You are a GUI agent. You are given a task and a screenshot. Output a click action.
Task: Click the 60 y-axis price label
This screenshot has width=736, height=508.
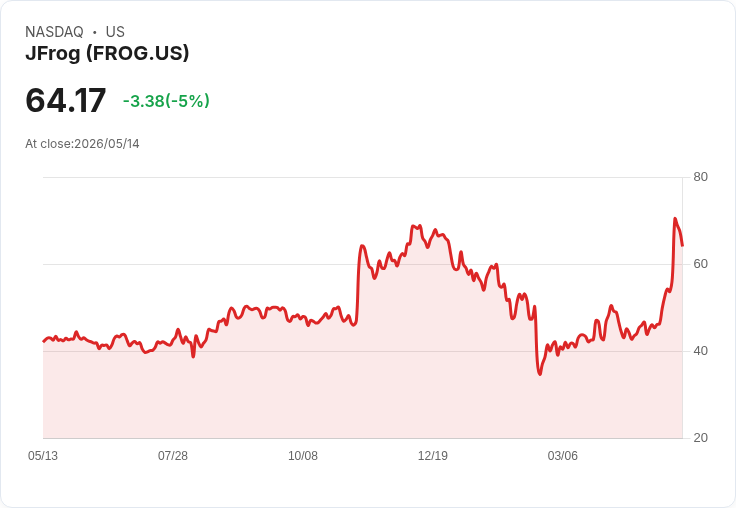pos(700,264)
